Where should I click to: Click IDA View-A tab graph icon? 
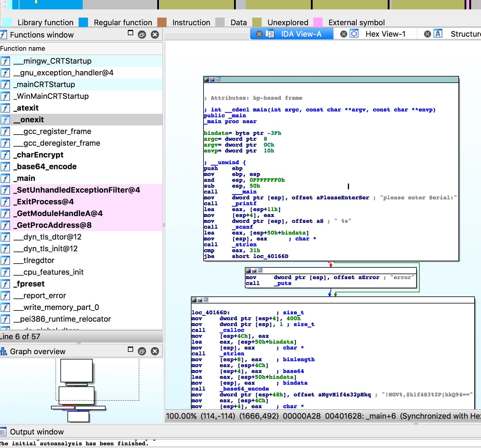coord(270,34)
